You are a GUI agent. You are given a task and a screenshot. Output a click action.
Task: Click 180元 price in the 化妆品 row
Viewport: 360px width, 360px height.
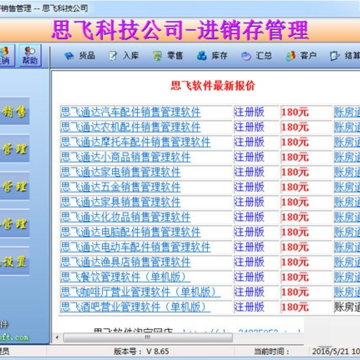[295, 217]
